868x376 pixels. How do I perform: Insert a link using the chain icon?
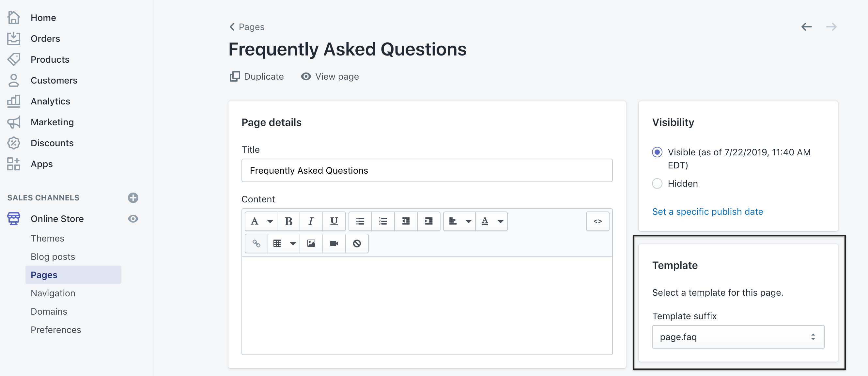coord(256,243)
